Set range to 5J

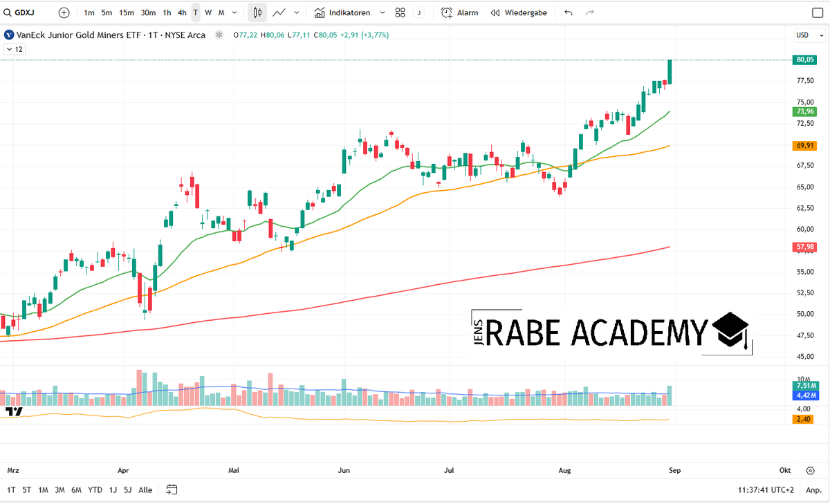pos(128,489)
